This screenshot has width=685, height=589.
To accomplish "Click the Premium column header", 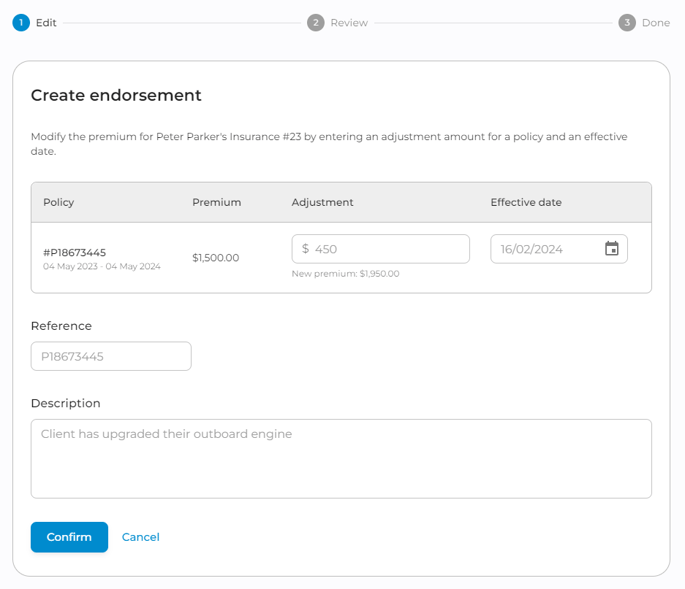I will [x=217, y=202].
